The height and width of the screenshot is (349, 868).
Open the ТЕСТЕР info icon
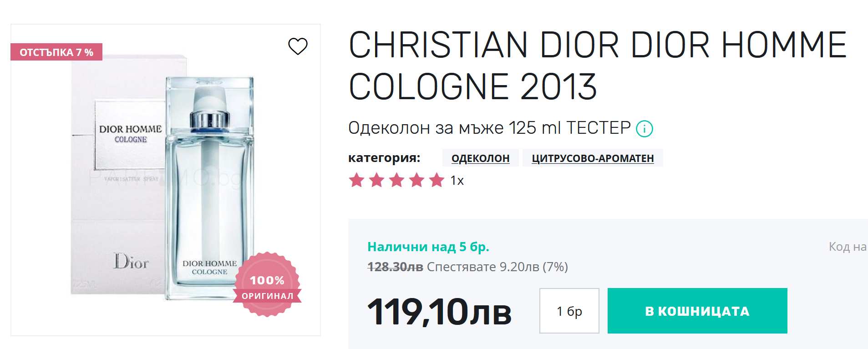pos(644,129)
